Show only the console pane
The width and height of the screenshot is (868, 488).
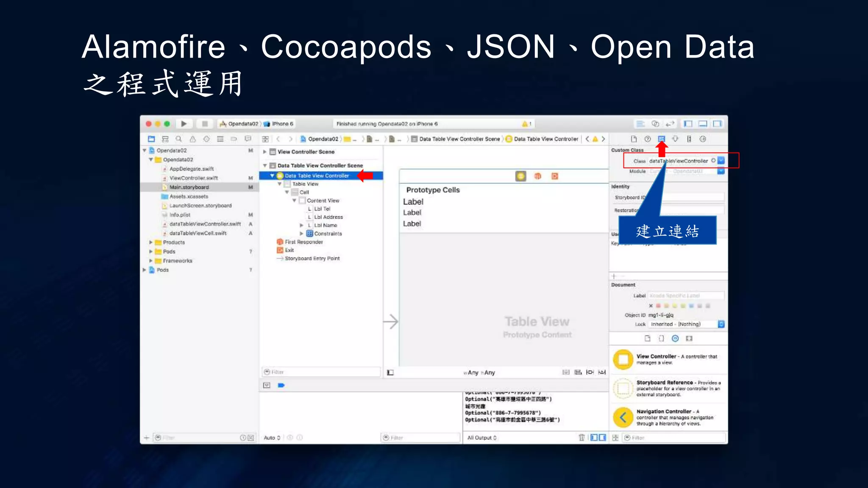[x=602, y=438]
